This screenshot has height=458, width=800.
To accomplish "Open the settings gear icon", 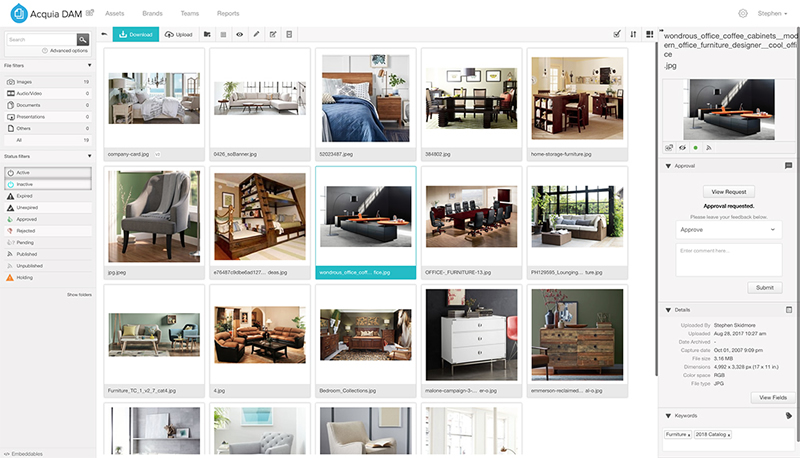I will pos(743,14).
